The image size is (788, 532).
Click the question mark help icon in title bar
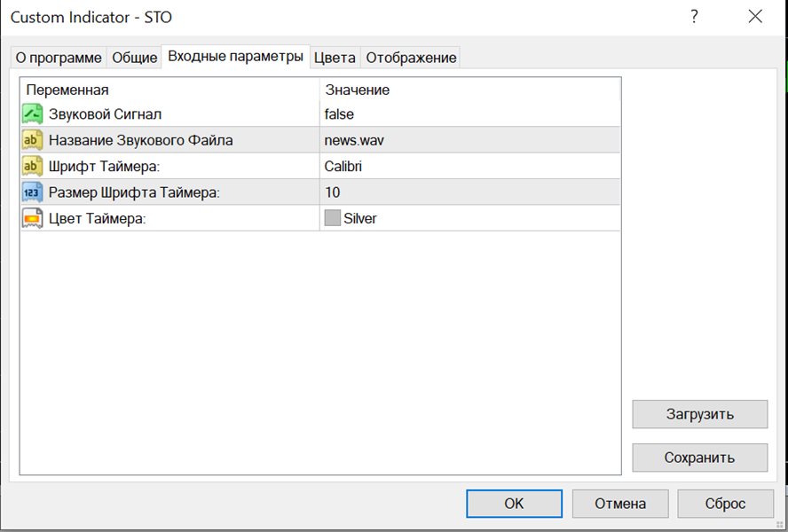point(694,17)
